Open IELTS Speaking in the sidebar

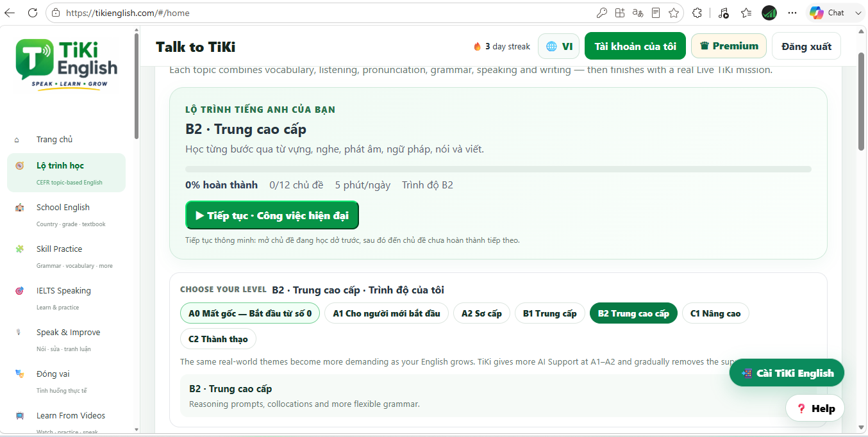[67, 298]
